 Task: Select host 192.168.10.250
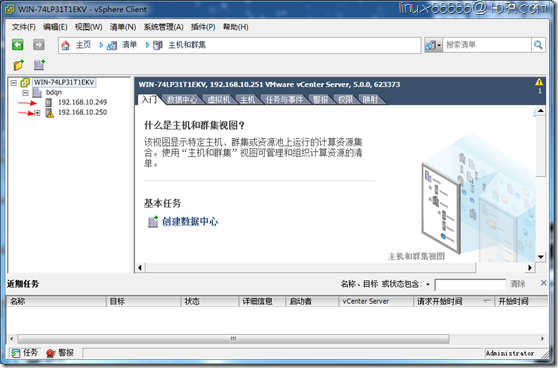point(82,112)
